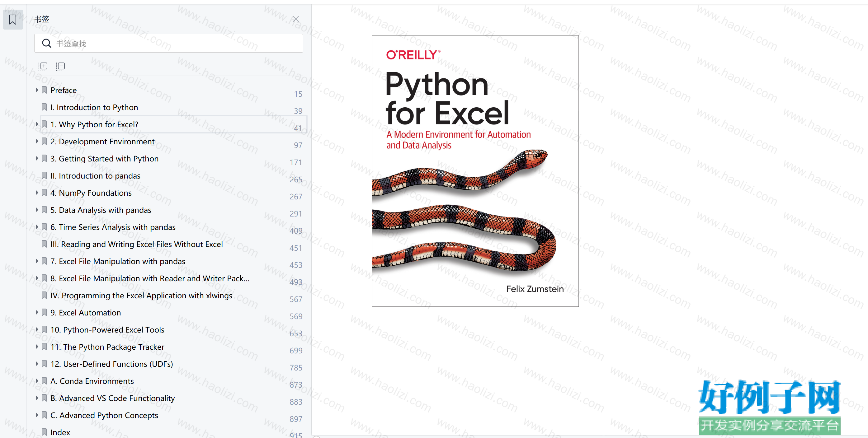
Task: Click page number 291 in bookmark list
Action: click(x=296, y=213)
